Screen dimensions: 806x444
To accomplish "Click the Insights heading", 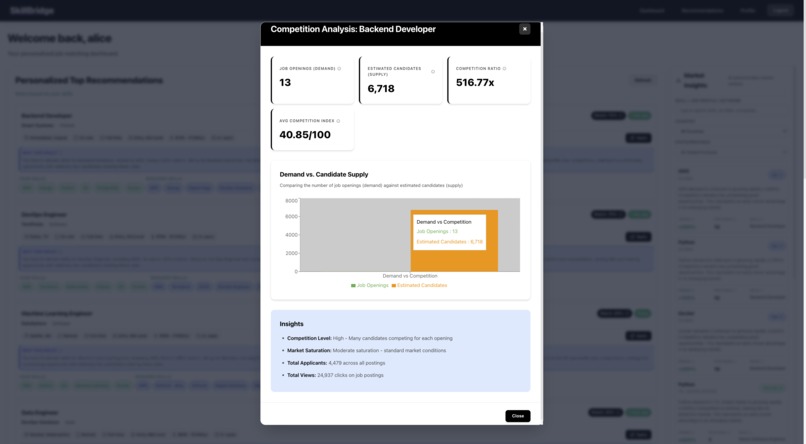I will coord(291,324).
